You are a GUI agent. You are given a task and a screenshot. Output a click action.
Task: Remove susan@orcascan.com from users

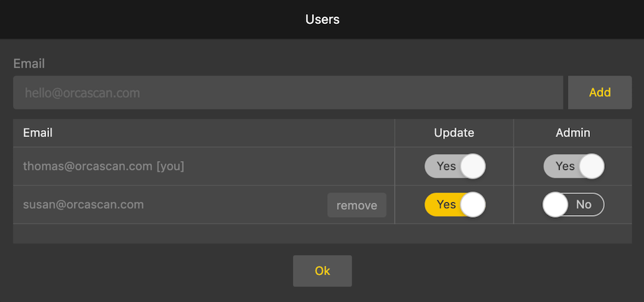coord(357,205)
